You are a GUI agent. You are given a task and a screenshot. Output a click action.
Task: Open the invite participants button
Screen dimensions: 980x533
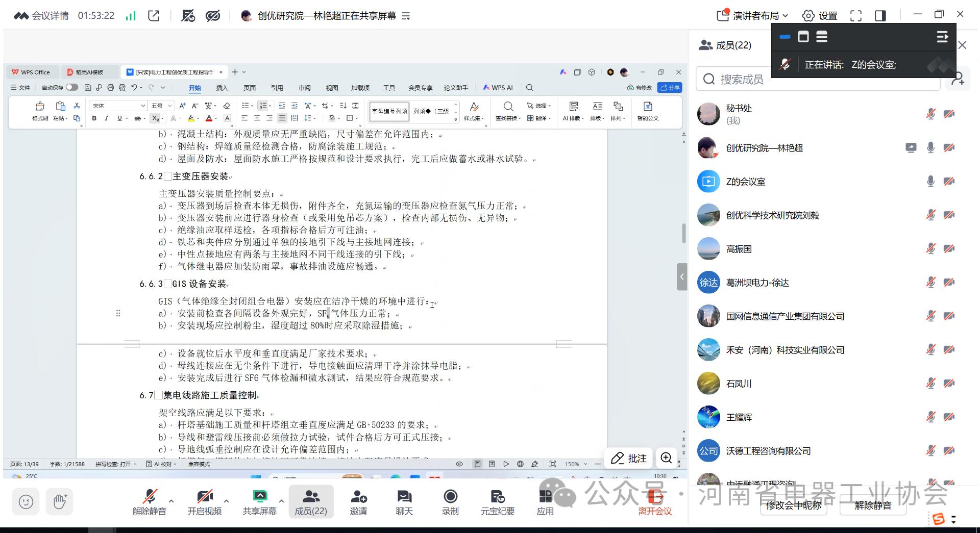click(x=358, y=502)
